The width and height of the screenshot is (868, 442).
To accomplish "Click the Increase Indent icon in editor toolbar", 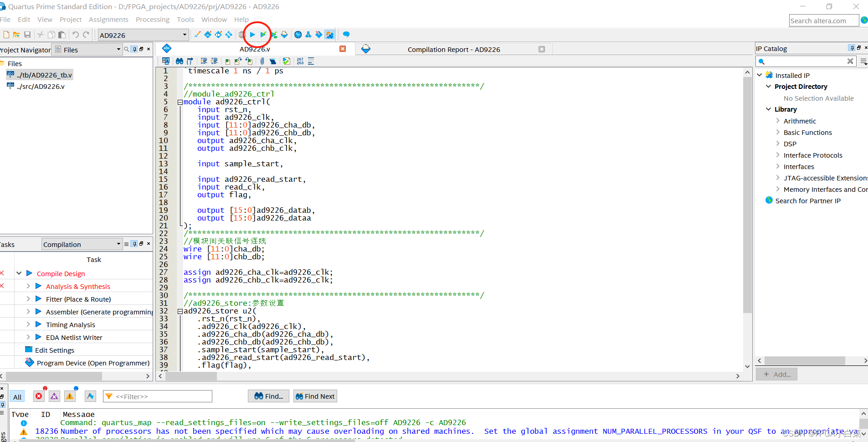I will (204, 61).
